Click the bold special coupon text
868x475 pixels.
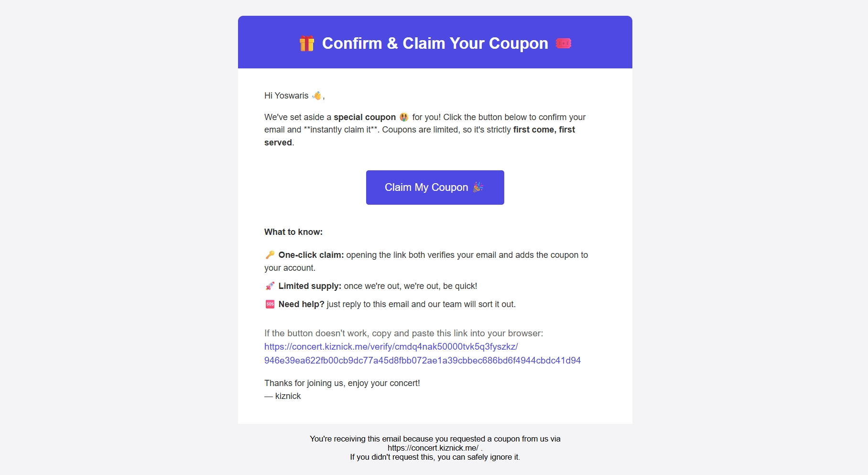tap(365, 117)
